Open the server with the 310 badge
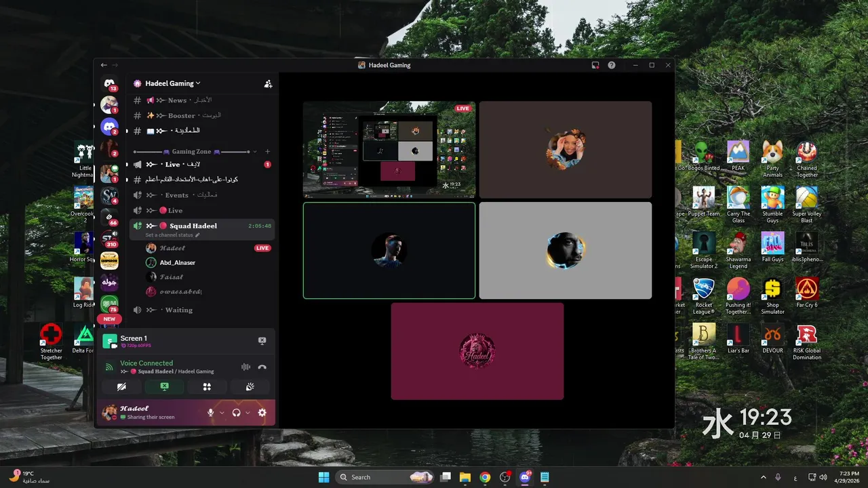Screen dimensions: 868x488 [x=108, y=239]
